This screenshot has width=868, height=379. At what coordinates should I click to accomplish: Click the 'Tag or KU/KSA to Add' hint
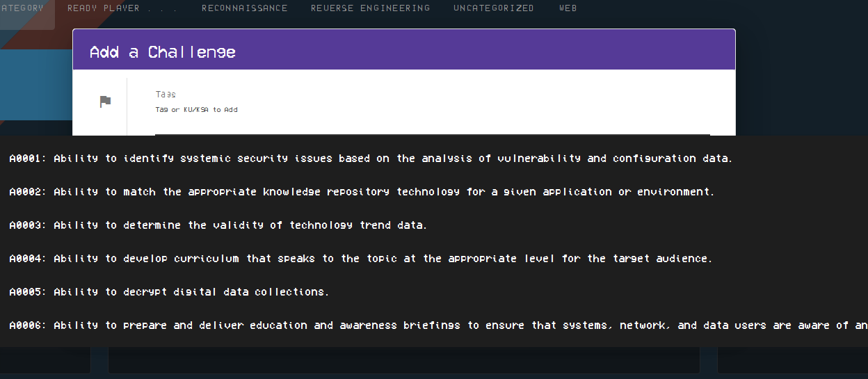196,110
